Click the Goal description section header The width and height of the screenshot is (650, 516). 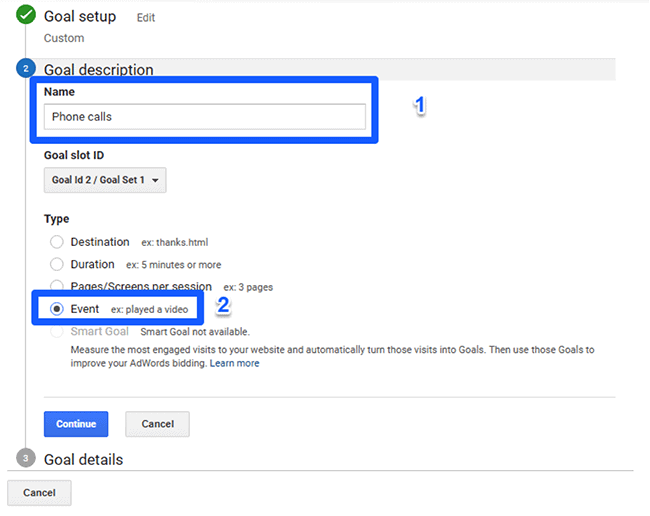tap(99, 70)
